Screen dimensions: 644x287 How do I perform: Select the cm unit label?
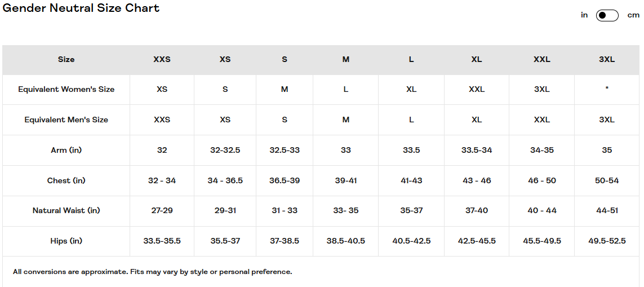(633, 15)
